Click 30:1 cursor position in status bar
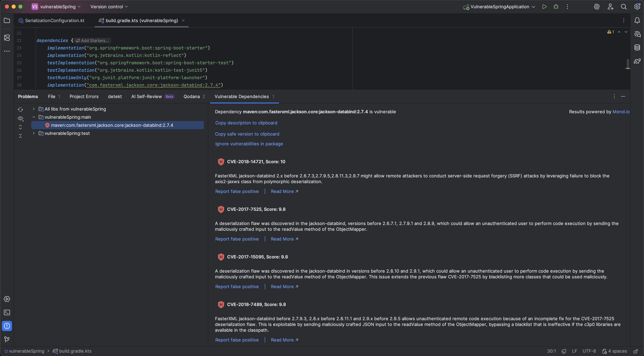Image resolution: width=644 pixels, height=356 pixels. 551,351
